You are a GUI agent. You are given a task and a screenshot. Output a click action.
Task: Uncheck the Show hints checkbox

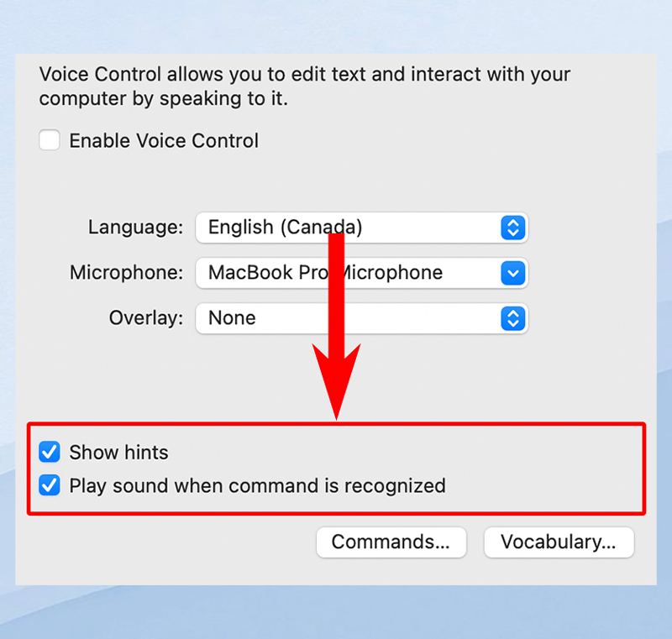(x=50, y=453)
